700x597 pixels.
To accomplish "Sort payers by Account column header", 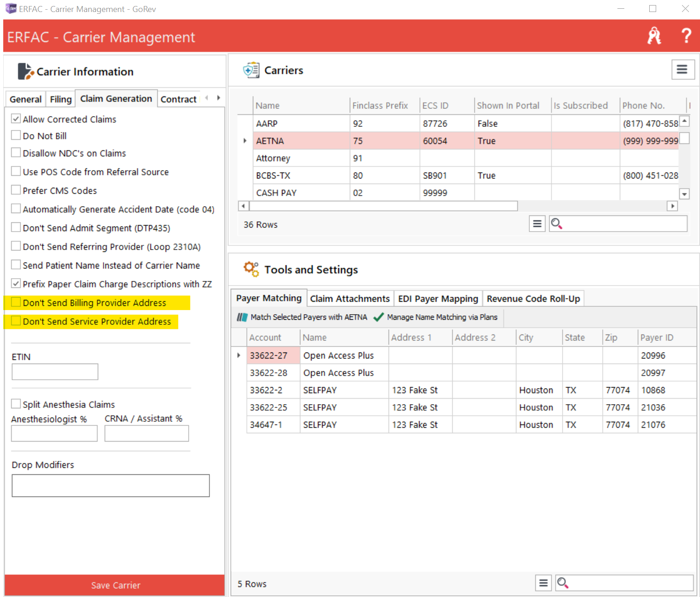I will coord(273,337).
